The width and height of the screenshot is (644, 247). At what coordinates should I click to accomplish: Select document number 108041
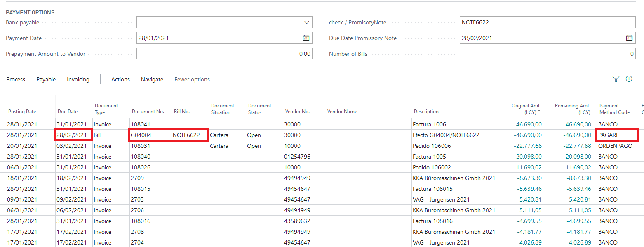(141, 124)
